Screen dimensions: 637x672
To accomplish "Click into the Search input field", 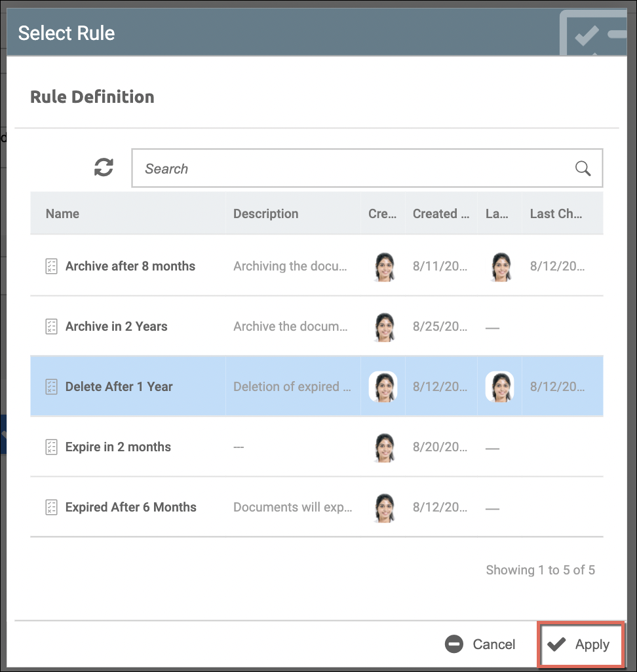I will click(354, 168).
